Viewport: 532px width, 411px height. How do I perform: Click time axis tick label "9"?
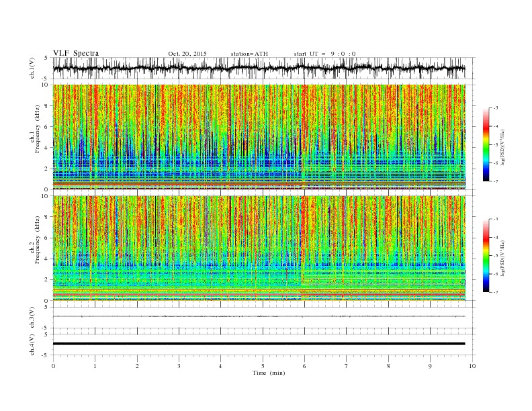coord(430,366)
